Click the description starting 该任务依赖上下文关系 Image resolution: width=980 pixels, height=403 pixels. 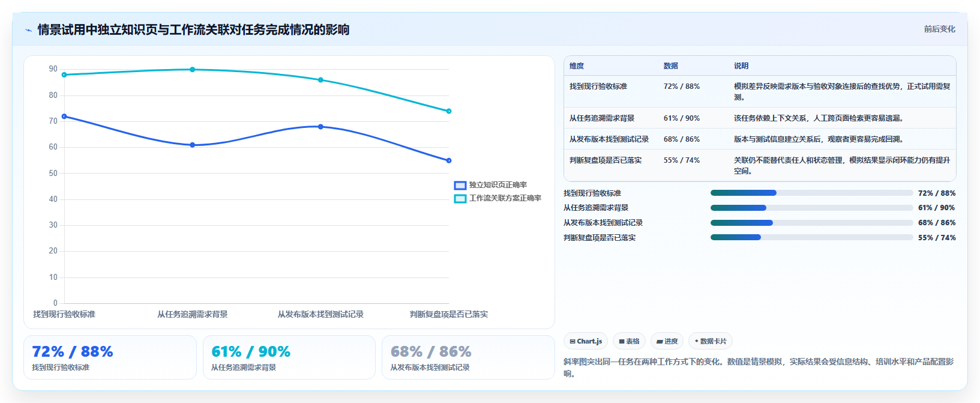pyautogui.click(x=819, y=118)
